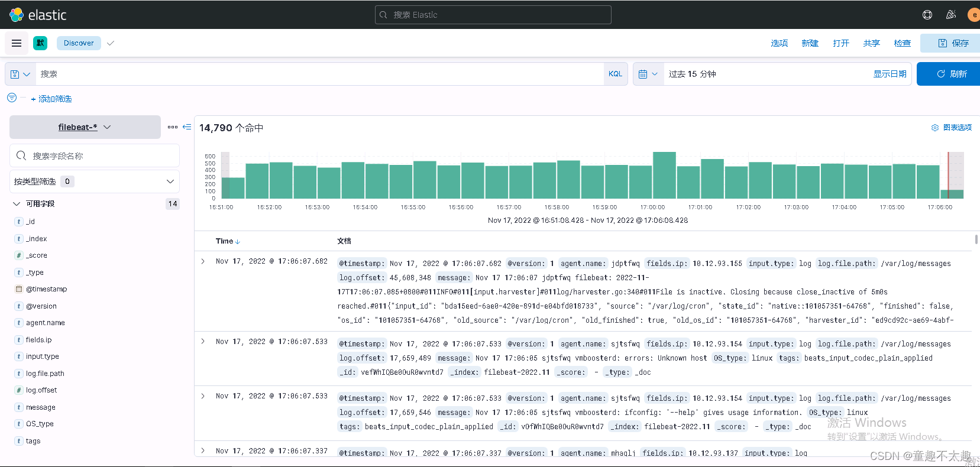Click the field name search input
The image size is (980, 467).
pyautogui.click(x=95, y=155)
